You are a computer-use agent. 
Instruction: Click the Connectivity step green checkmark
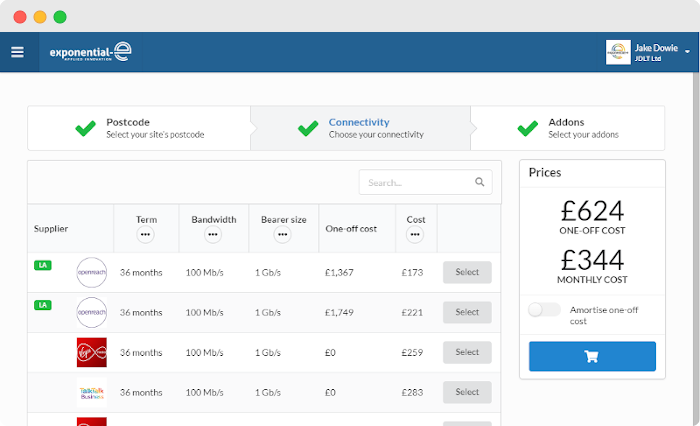pos(308,128)
